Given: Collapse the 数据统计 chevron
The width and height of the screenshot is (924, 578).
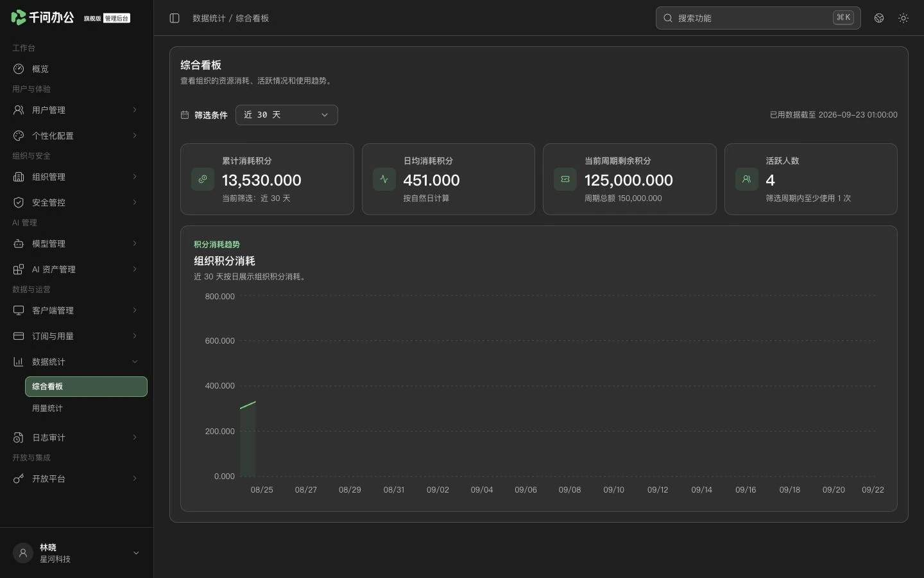Looking at the screenshot, I should [135, 362].
